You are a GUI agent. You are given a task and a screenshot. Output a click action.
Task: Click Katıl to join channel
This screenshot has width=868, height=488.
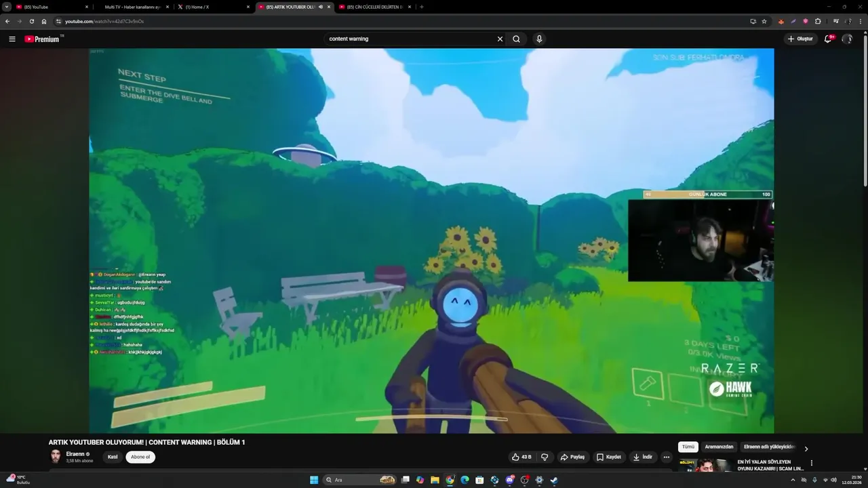point(113,457)
